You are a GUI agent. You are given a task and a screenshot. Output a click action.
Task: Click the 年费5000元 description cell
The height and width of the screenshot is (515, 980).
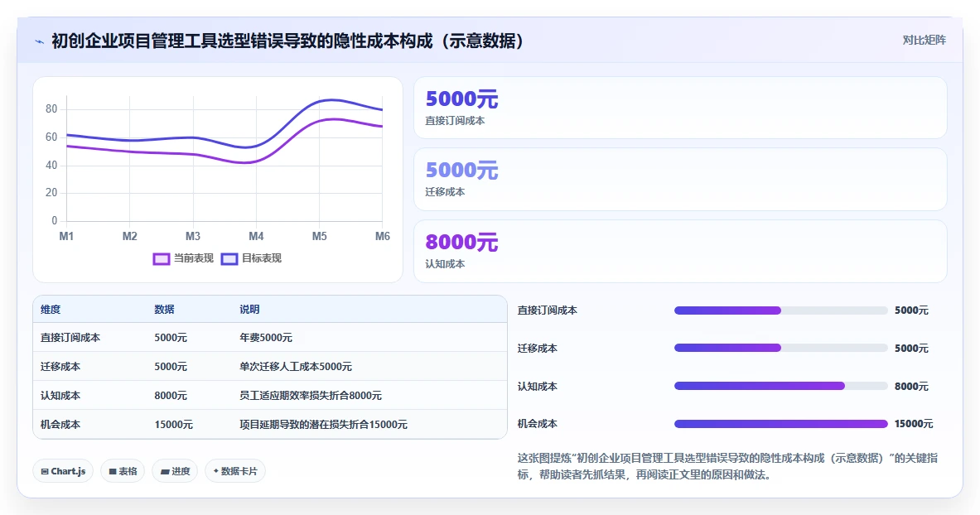pos(266,338)
